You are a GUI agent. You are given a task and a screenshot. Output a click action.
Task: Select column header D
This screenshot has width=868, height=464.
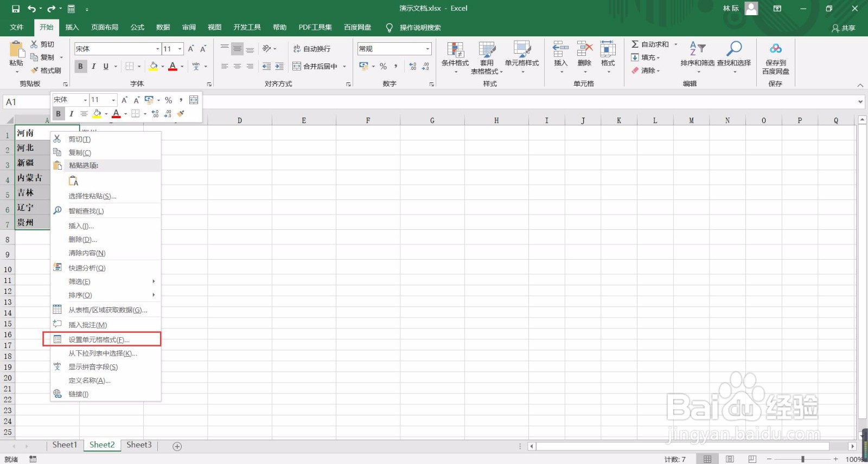pyautogui.click(x=240, y=120)
